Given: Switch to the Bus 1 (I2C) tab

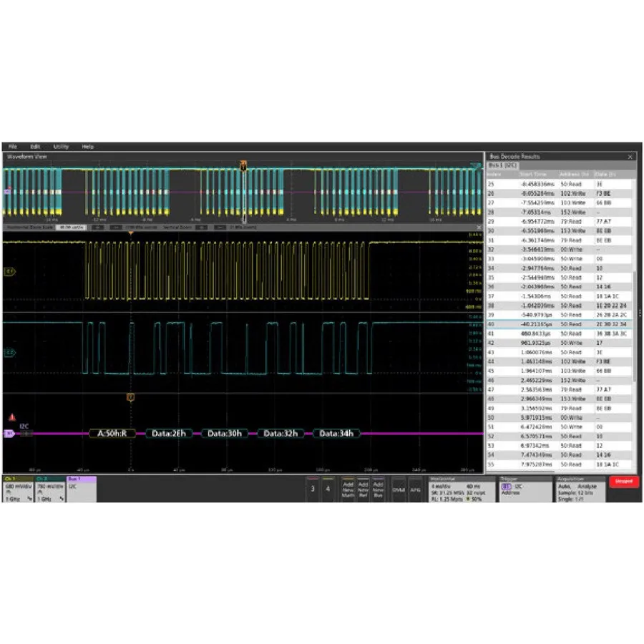Looking at the screenshot, I should click(501, 167).
